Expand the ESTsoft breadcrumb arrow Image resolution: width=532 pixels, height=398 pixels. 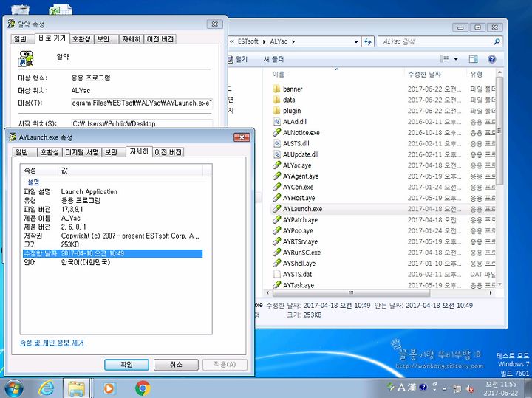[x=264, y=41]
